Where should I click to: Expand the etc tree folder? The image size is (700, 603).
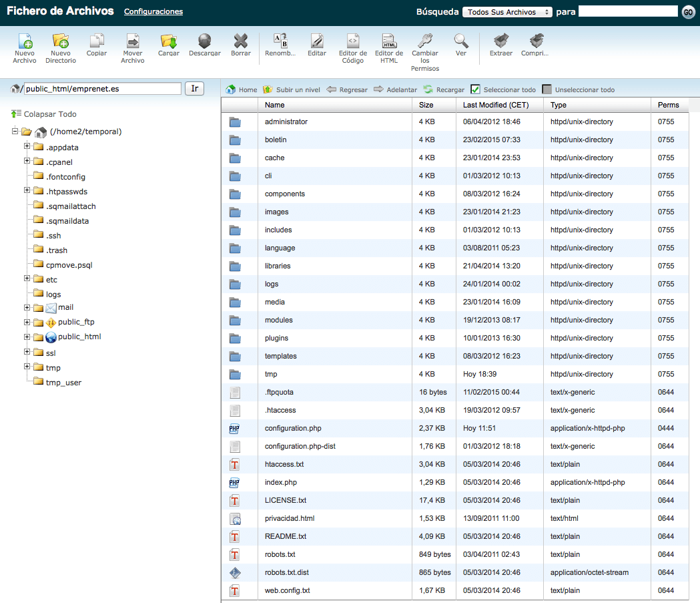(27, 278)
